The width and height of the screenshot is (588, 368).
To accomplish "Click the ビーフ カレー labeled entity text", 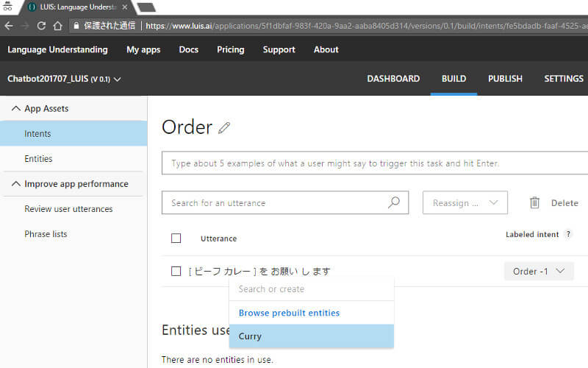I will tap(223, 271).
